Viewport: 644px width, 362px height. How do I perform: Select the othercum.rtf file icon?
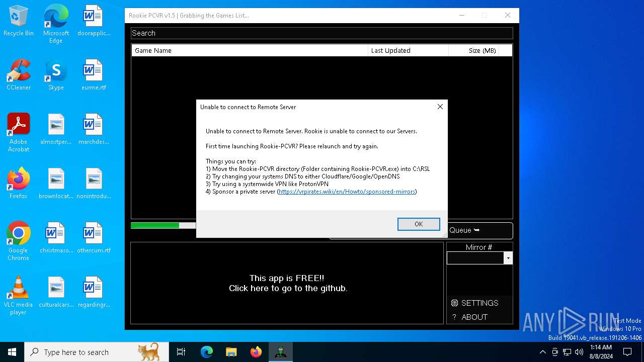click(x=94, y=238)
